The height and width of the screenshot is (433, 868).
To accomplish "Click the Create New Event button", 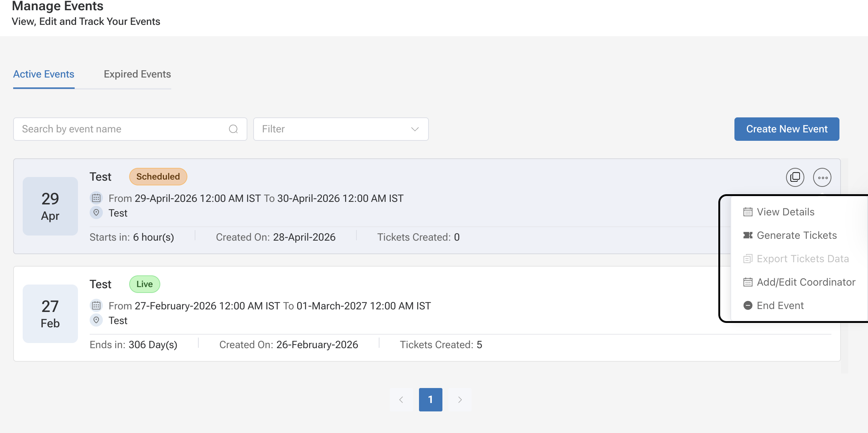I will tap(787, 129).
